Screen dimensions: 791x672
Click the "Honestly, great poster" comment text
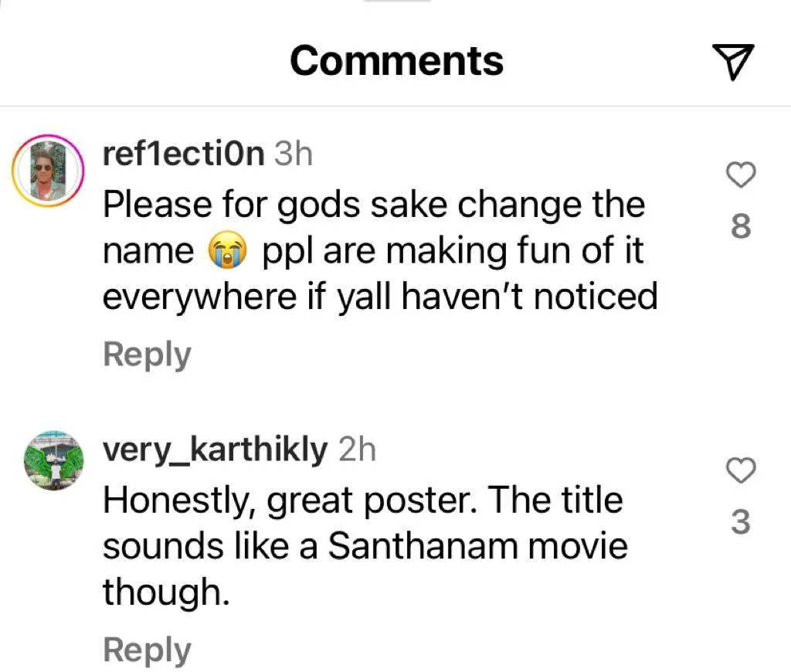(x=362, y=501)
